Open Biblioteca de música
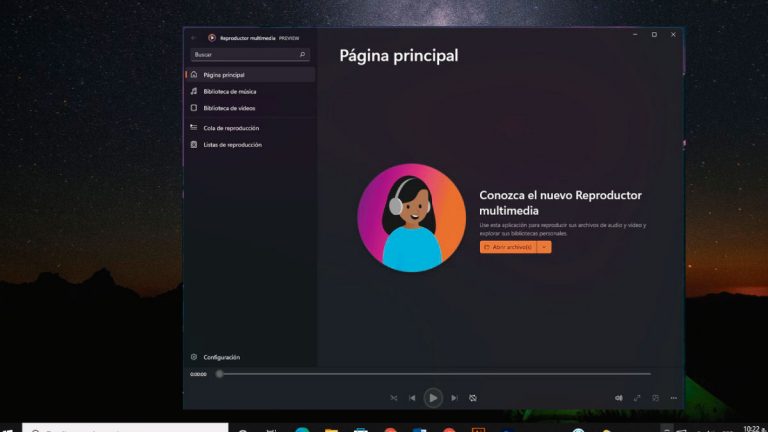The width and height of the screenshot is (768, 432). click(x=229, y=91)
